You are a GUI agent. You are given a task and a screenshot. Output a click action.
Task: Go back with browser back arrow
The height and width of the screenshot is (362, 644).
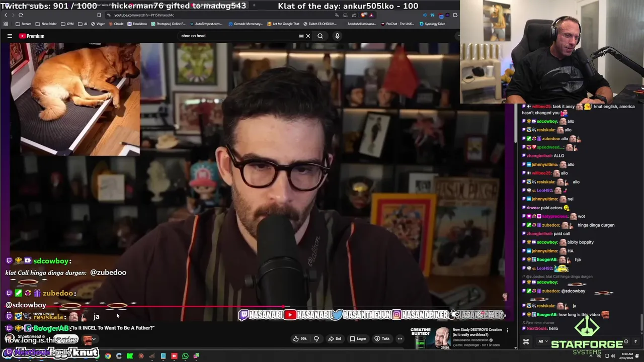pos(6,15)
